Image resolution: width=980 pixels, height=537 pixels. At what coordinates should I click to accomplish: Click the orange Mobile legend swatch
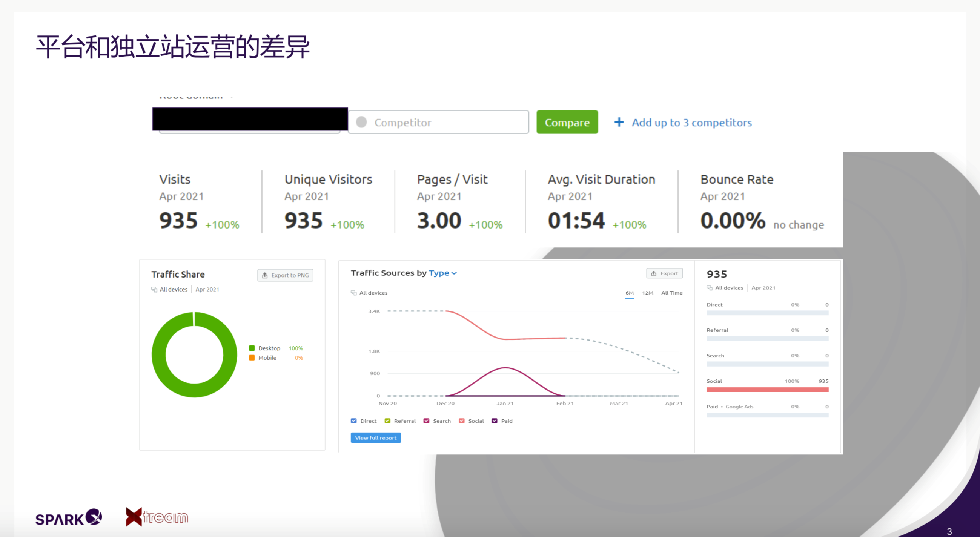(x=252, y=357)
